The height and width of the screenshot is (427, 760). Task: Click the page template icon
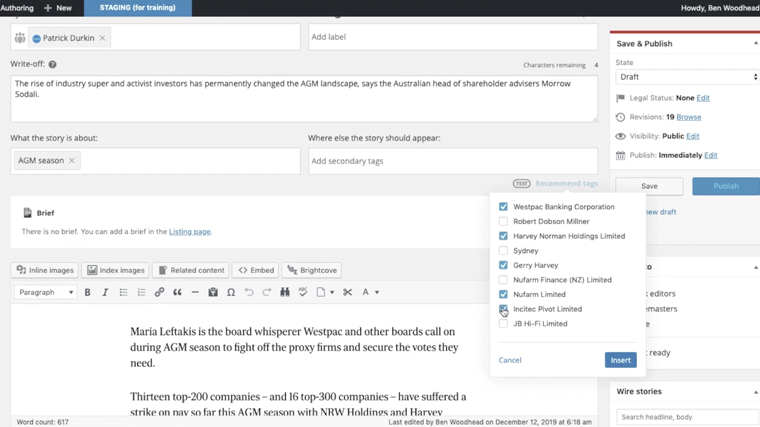coord(320,292)
